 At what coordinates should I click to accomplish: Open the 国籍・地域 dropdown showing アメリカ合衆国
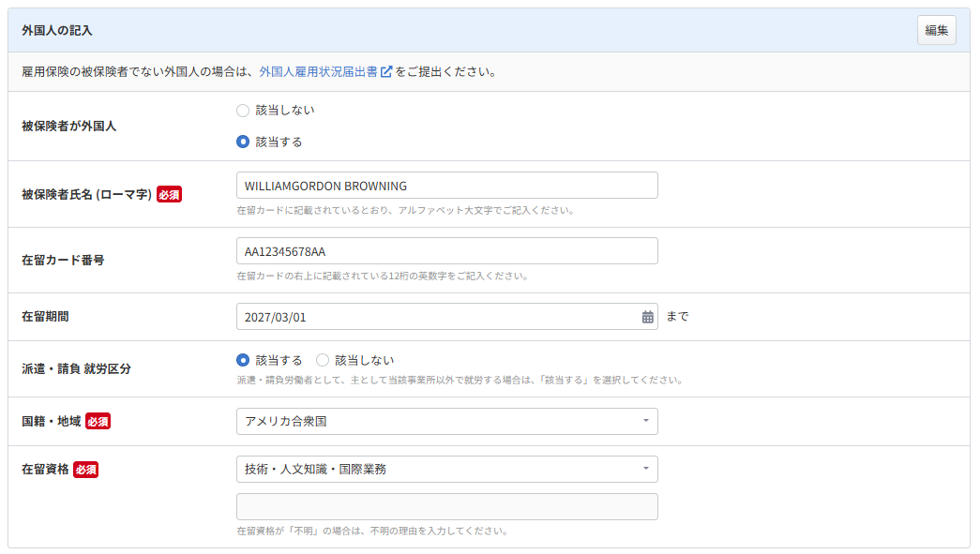click(x=446, y=422)
